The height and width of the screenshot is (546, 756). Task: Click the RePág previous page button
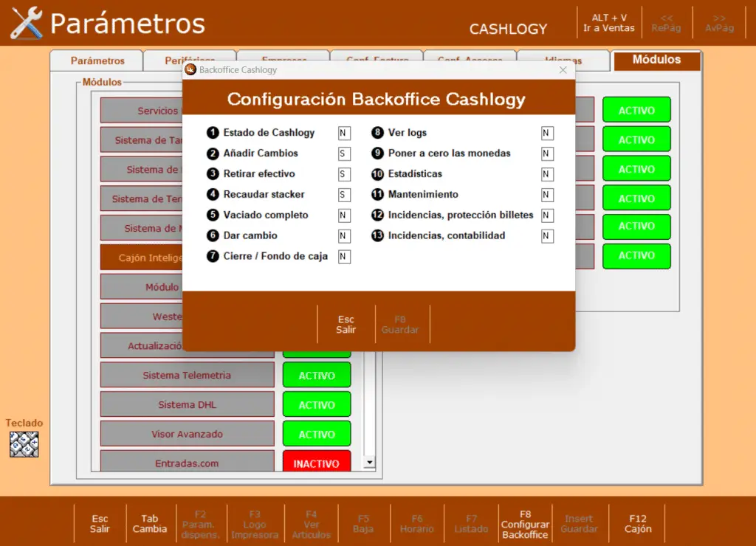coord(667,23)
